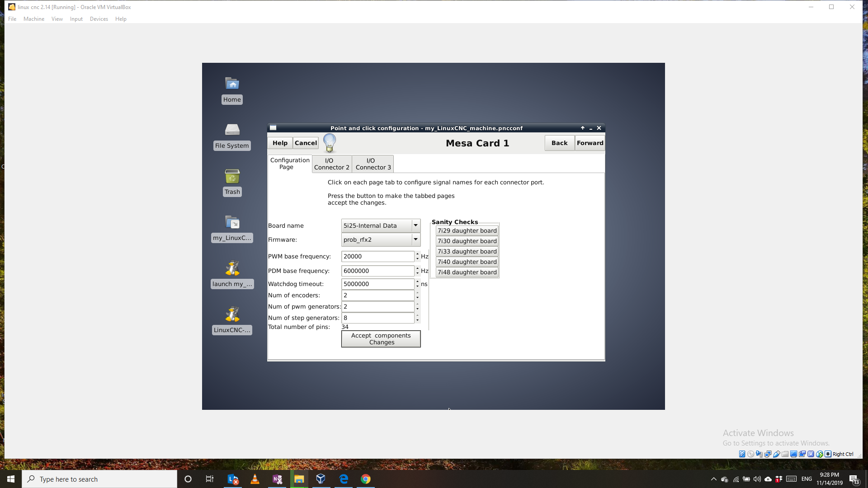Open Task View from the taskbar
Screen dimensions: 868x488
209,479
